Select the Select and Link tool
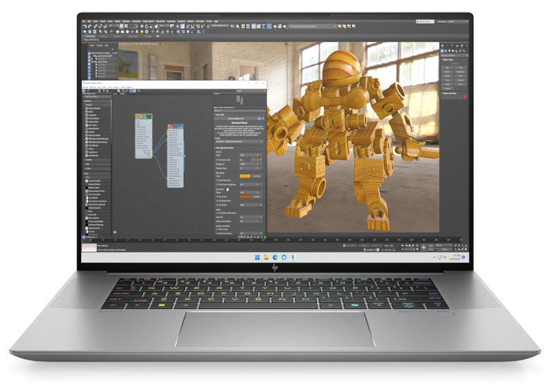 coord(95,26)
